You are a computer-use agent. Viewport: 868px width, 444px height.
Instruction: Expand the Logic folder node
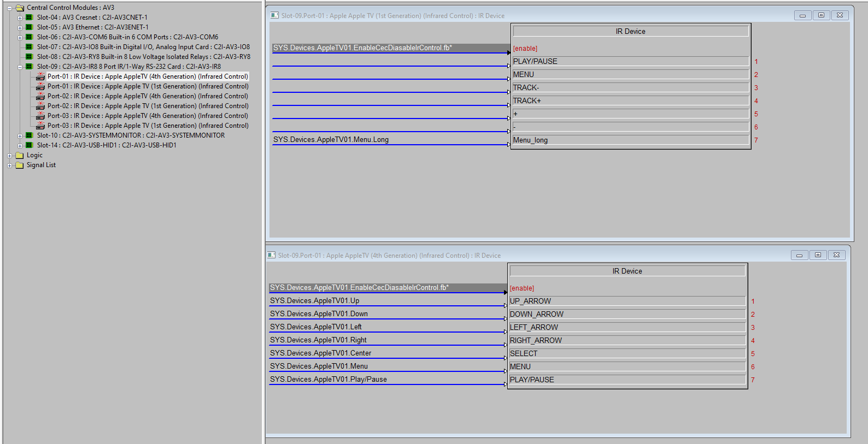tap(9, 156)
